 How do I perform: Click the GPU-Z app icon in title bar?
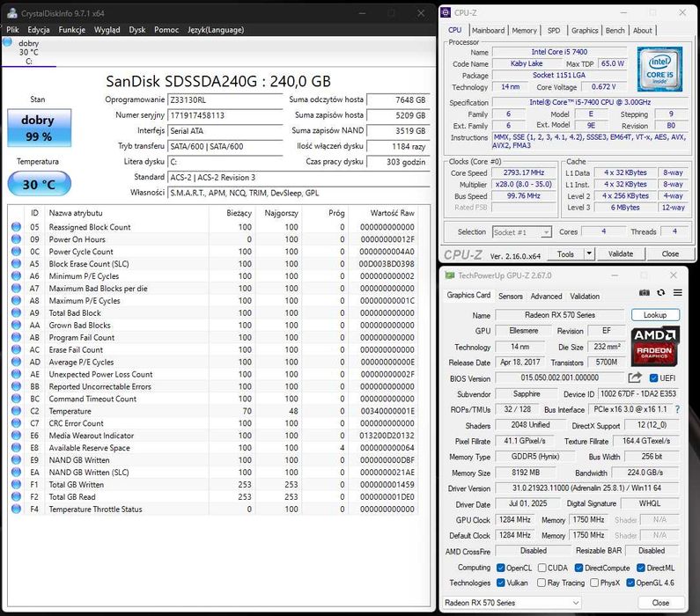click(450, 275)
